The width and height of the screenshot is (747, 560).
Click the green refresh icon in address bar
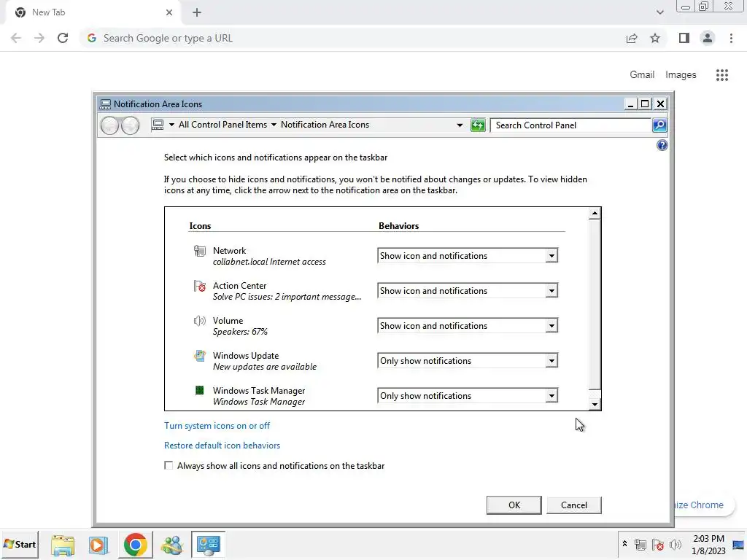coord(477,125)
